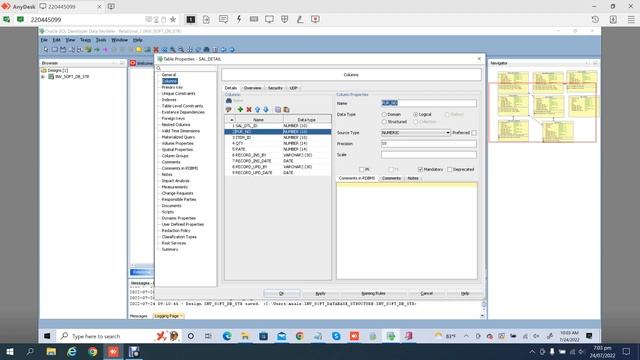Click the Navigator diagram thumbnail
Screen dimensions: 640x360
coord(544,106)
